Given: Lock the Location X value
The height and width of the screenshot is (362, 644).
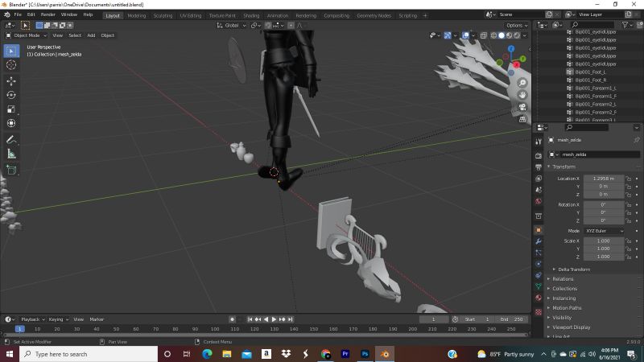Looking at the screenshot, I should click(629, 179).
